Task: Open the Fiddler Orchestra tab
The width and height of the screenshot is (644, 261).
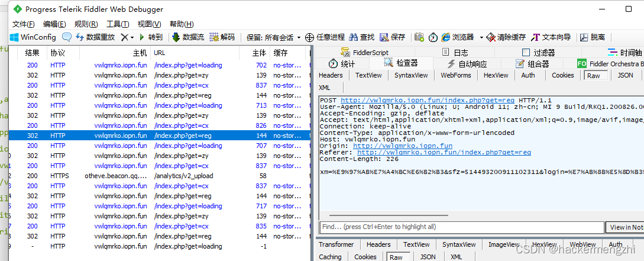Action: click(x=610, y=64)
